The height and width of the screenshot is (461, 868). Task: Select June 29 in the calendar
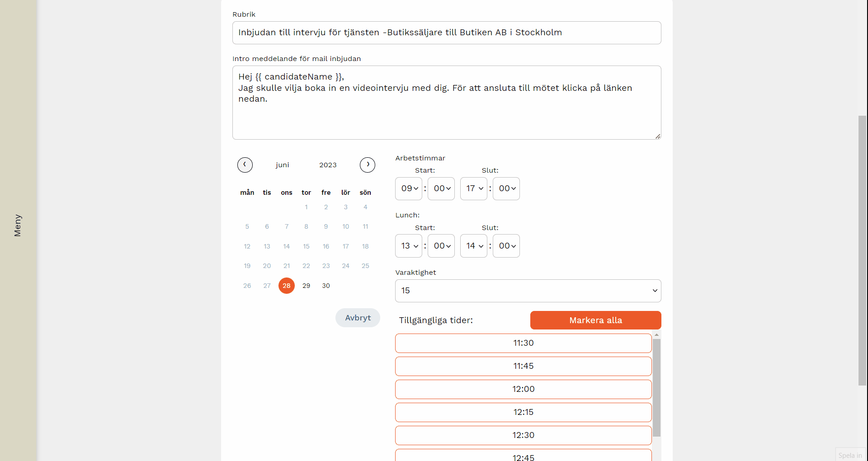point(306,286)
